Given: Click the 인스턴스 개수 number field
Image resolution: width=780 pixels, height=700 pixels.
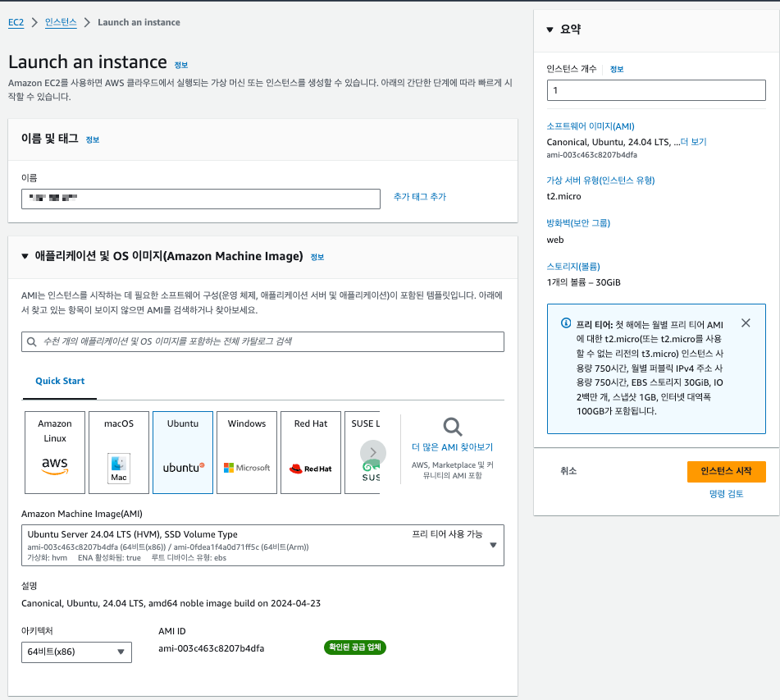Looking at the screenshot, I should coord(656,90).
